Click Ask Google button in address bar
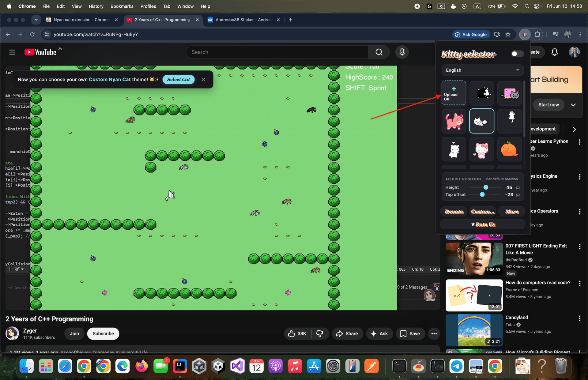588x380 pixels. pyautogui.click(x=471, y=34)
